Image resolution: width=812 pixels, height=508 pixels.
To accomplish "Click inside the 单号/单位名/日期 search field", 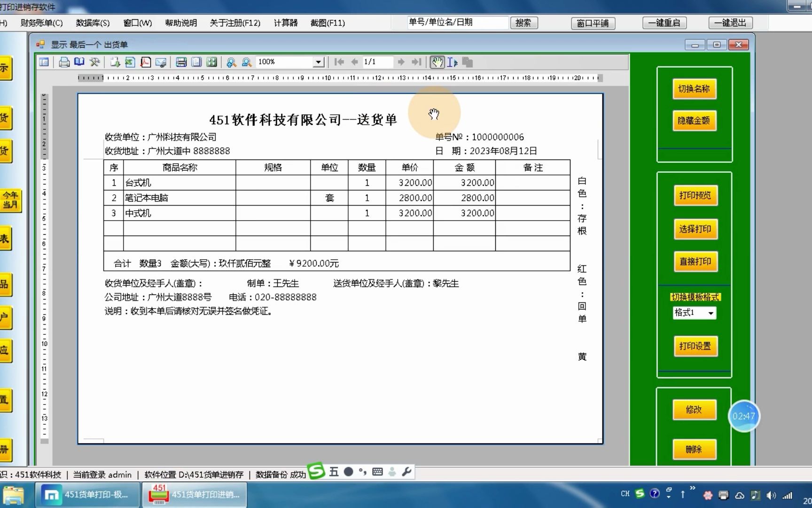I will pos(456,22).
